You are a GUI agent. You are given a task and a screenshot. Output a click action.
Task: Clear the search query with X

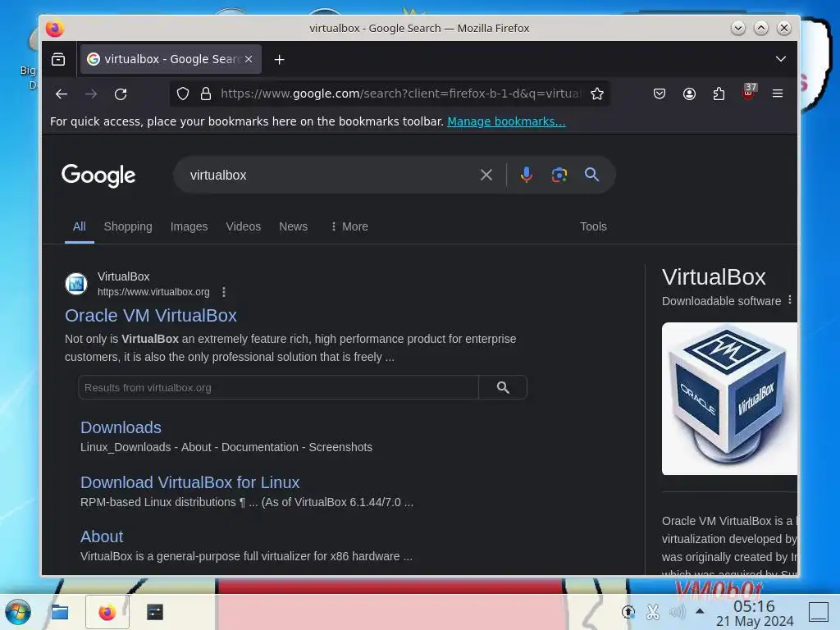click(x=486, y=175)
